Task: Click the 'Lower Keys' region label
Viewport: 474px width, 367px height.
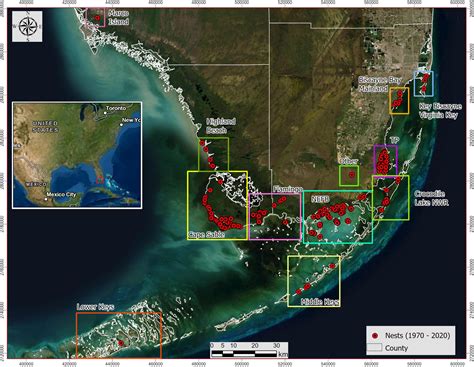Action: [95, 307]
